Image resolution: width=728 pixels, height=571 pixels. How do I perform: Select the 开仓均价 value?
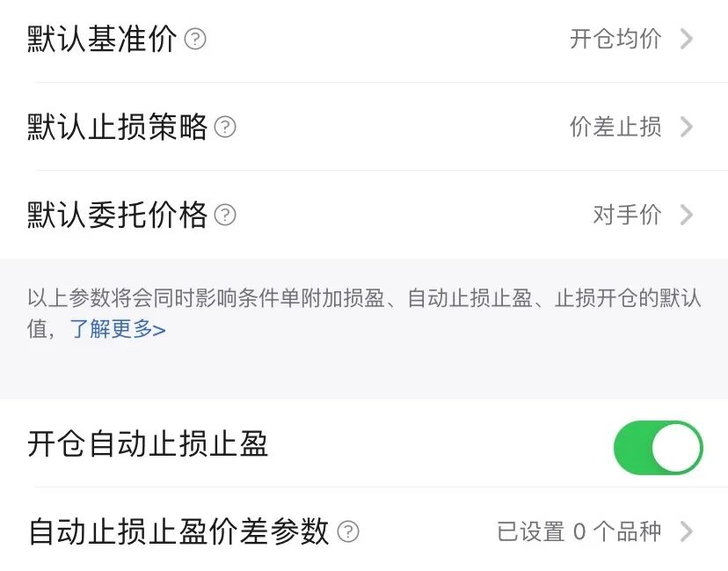coord(615,40)
